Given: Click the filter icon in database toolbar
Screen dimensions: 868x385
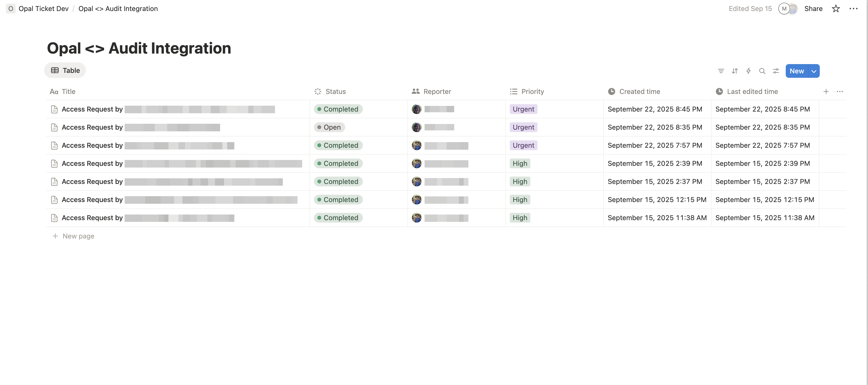Looking at the screenshot, I should (721, 71).
